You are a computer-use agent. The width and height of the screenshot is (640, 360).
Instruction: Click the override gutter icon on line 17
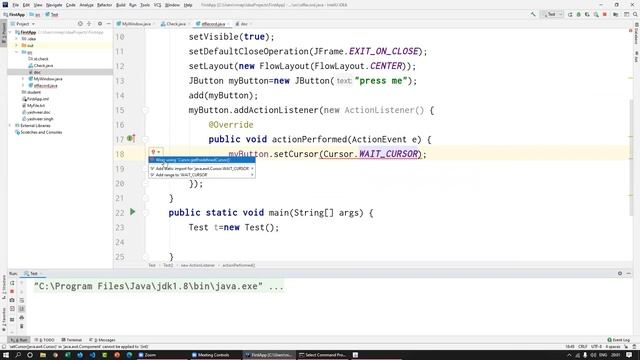click(131, 139)
